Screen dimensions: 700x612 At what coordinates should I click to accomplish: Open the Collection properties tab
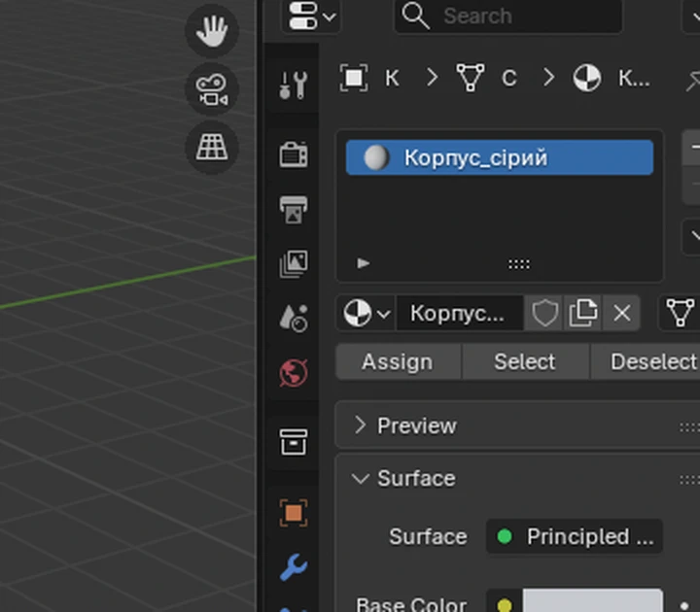(294, 442)
